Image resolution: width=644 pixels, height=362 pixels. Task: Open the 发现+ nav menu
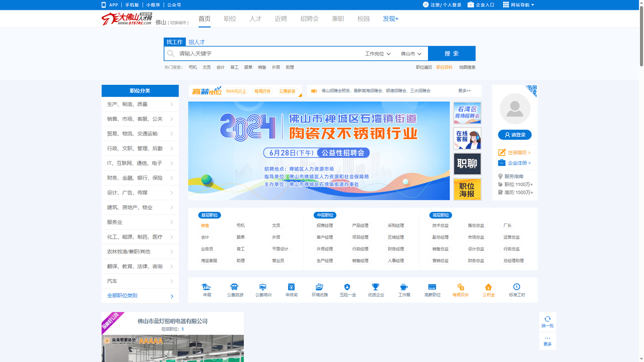(x=390, y=19)
